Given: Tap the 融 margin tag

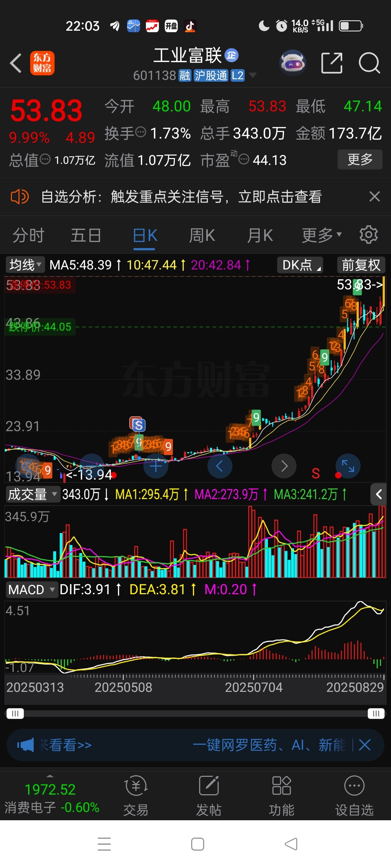Looking at the screenshot, I should (x=185, y=75).
